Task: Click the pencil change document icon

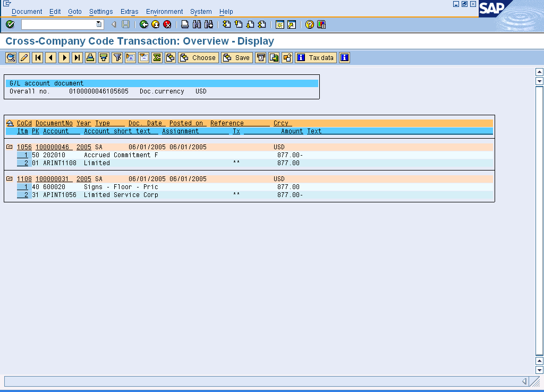Action: click(24, 57)
